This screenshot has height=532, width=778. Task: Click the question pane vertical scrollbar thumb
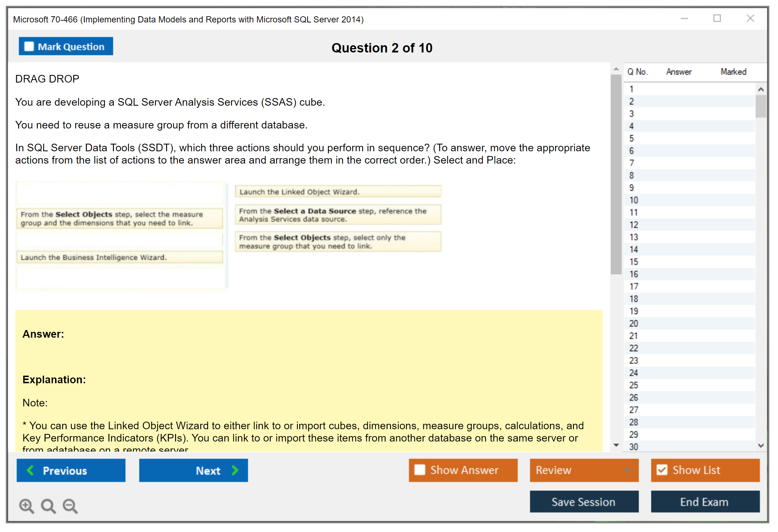click(x=616, y=174)
